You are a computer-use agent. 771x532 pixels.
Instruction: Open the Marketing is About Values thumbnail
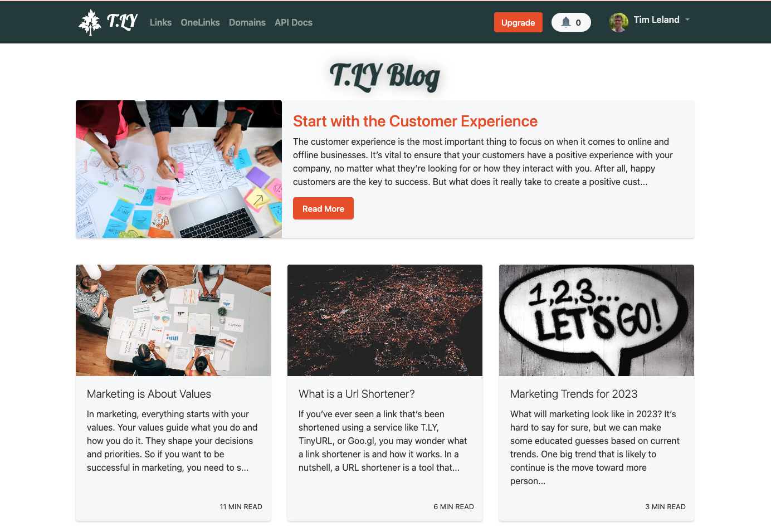(x=173, y=320)
